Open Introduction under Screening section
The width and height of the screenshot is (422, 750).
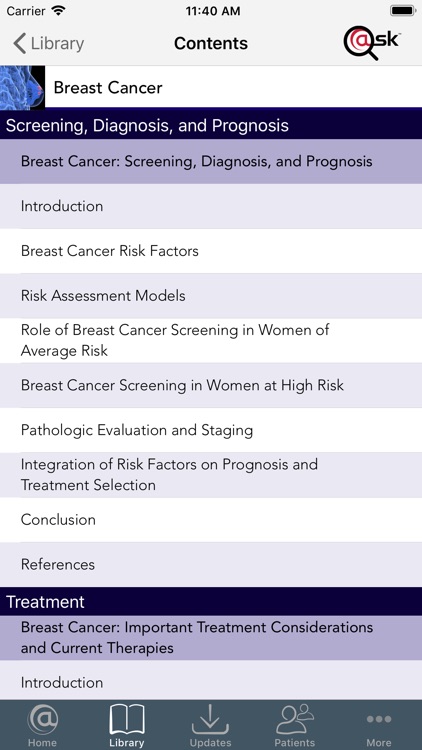point(211,206)
